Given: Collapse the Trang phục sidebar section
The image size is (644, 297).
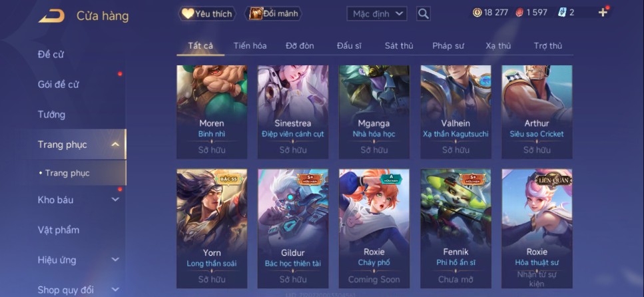Looking at the screenshot, I should [115, 145].
